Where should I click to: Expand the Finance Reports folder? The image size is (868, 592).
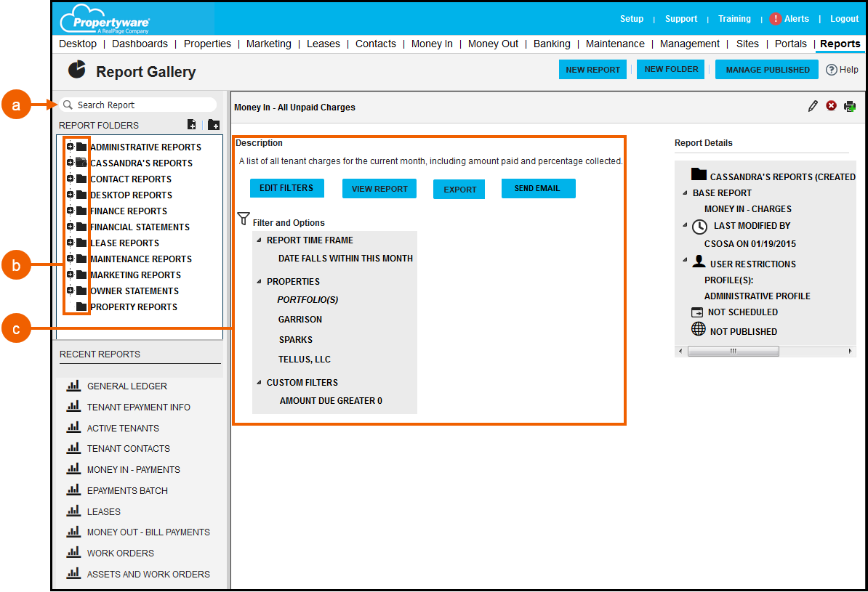click(x=71, y=211)
